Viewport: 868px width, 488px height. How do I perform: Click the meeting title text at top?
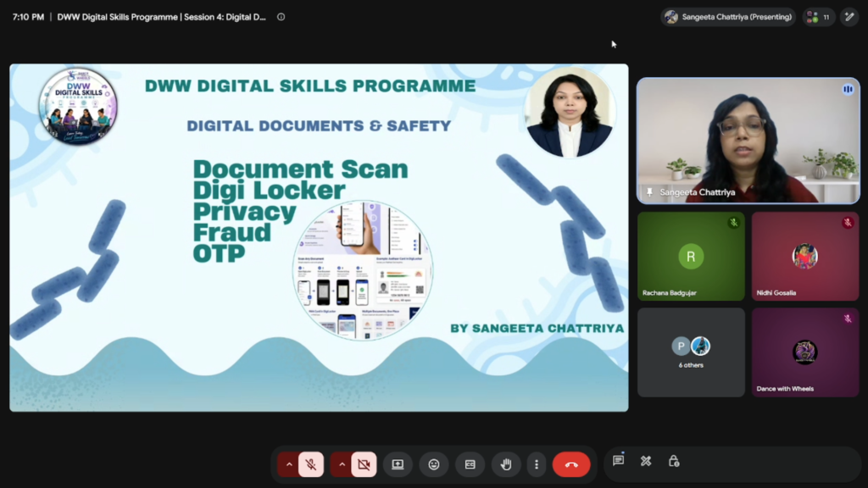pyautogui.click(x=162, y=17)
